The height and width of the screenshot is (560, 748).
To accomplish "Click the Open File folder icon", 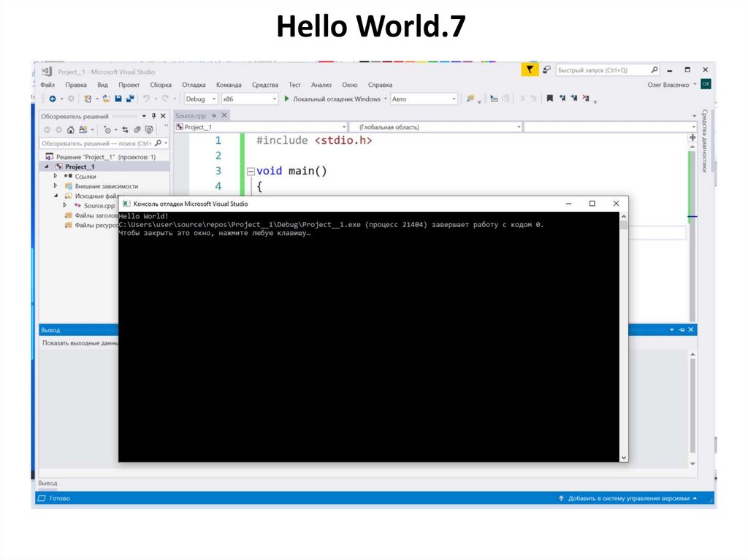I will point(106,99).
